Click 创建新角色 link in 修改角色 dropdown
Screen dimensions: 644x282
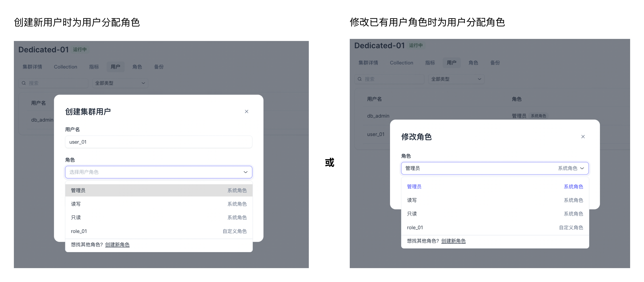[x=453, y=241]
